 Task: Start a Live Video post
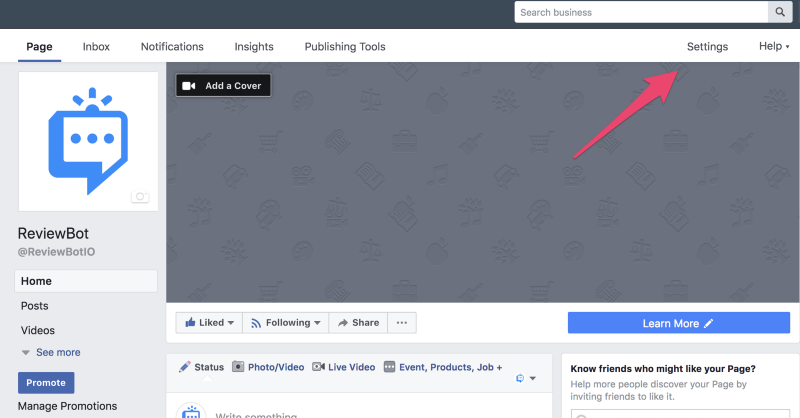[x=344, y=367]
